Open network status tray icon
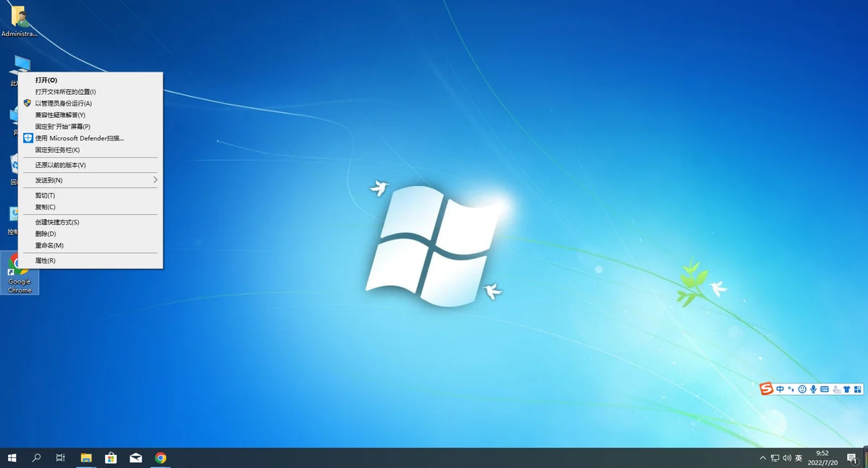 [775, 459]
